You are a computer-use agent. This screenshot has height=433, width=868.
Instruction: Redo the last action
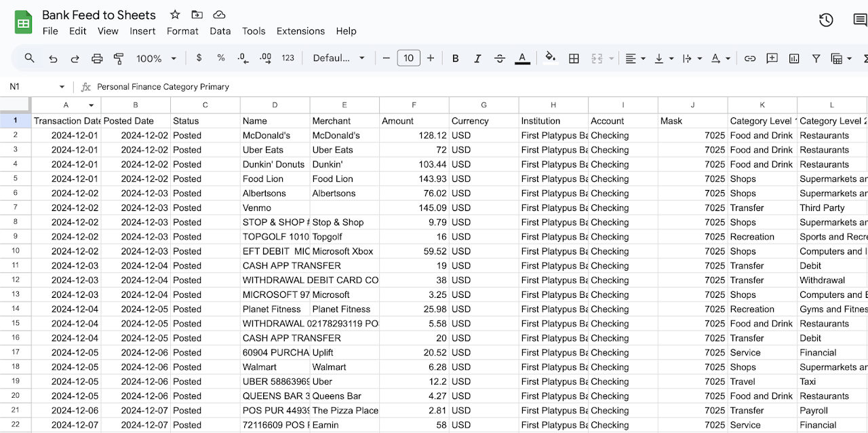(x=75, y=58)
